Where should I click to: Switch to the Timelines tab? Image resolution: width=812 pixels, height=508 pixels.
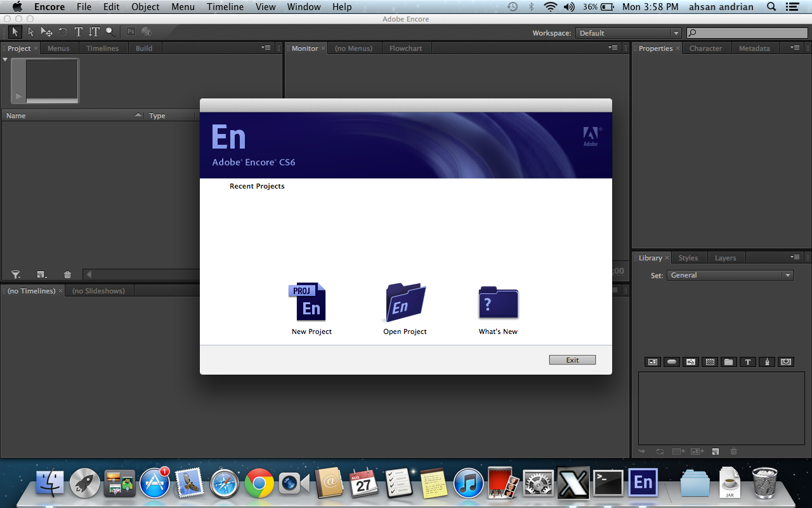103,48
